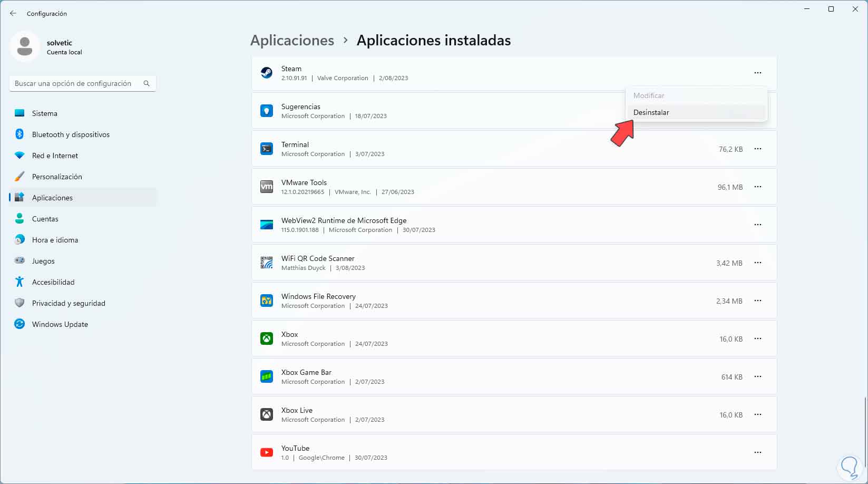Open Privacidad y seguridad settings

point(83,303)
